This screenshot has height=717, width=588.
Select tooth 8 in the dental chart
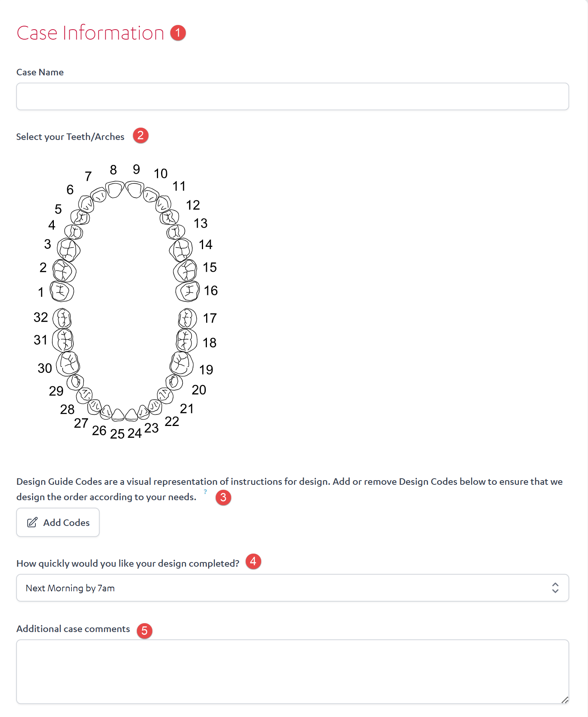[115, 190]
